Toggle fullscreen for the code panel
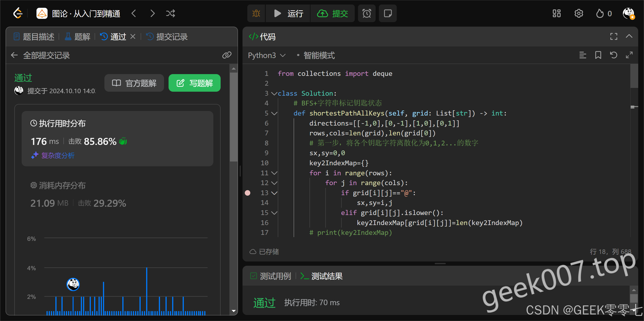 coord(614,36)
